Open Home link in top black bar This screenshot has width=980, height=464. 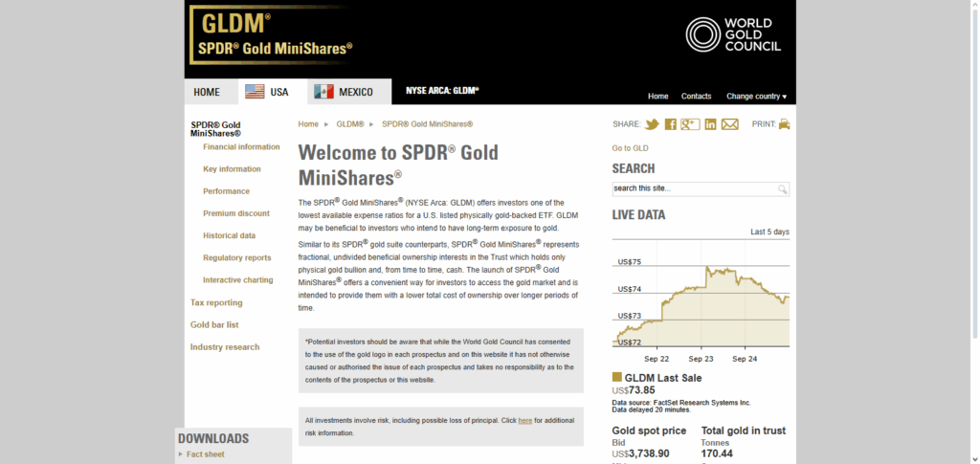[658, 97]
